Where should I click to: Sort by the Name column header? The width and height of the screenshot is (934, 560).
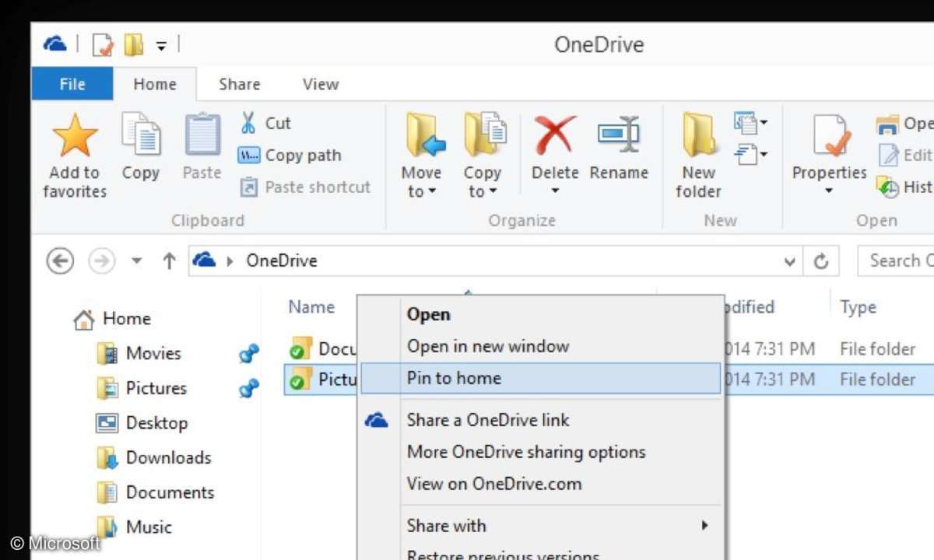pyautogui.click(x=311, y=307)
